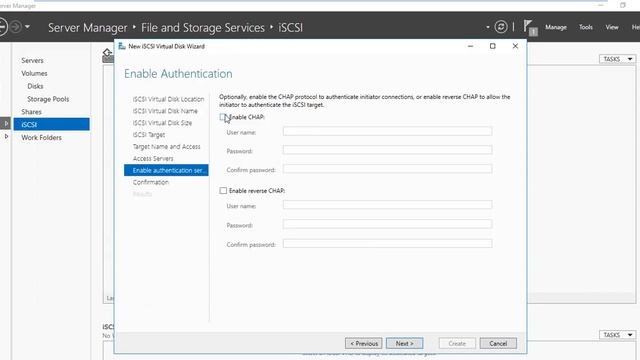
Task: Select Storage Pools in the sidebar
Action: click(48, 99)
